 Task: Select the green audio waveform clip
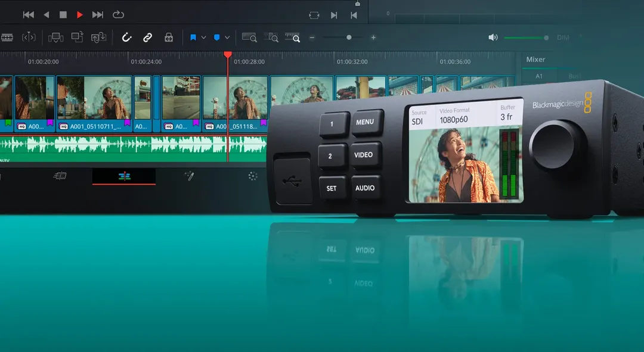(134, 148)
